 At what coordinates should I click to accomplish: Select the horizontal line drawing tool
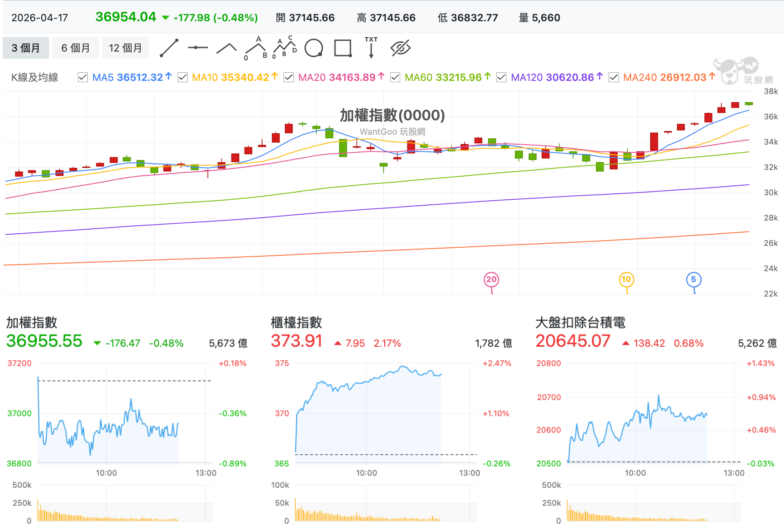[x=198, y=47]
